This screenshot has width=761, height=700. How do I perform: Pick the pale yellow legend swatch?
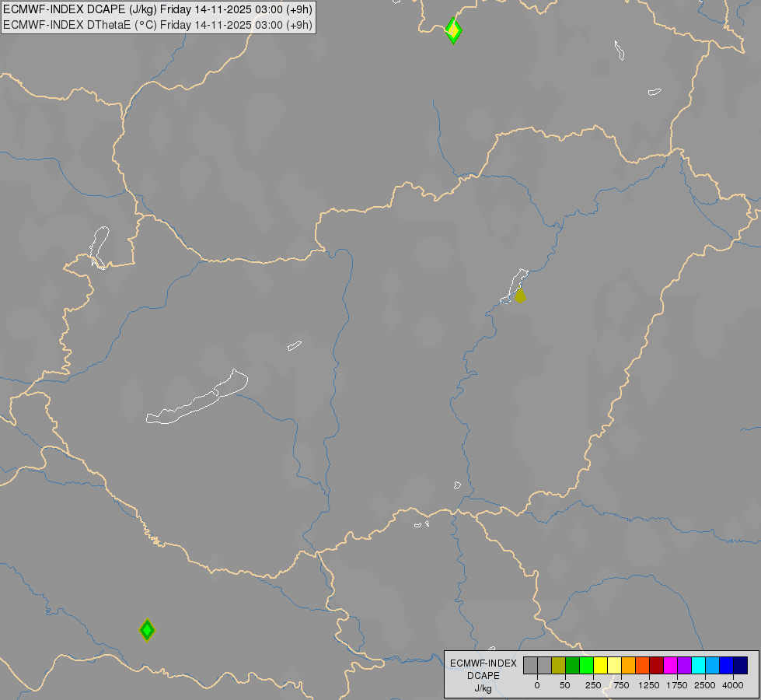pos(615,666)
